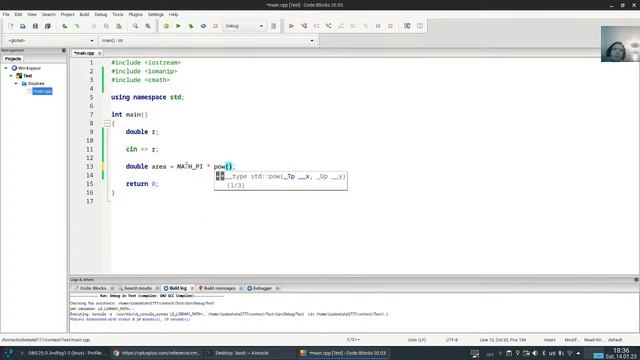
Task: Click the Break debugger pause icon
Action: (x=378, y=26)
